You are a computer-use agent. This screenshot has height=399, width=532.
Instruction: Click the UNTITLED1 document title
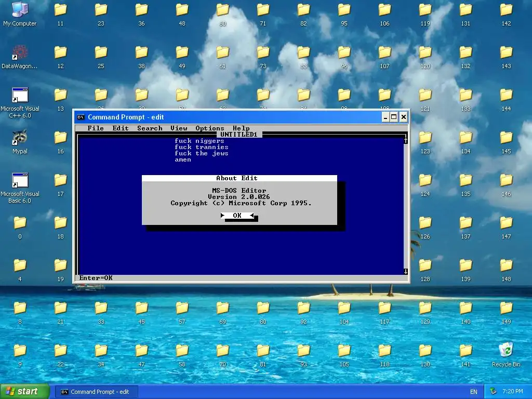click(x=239, y=135)
